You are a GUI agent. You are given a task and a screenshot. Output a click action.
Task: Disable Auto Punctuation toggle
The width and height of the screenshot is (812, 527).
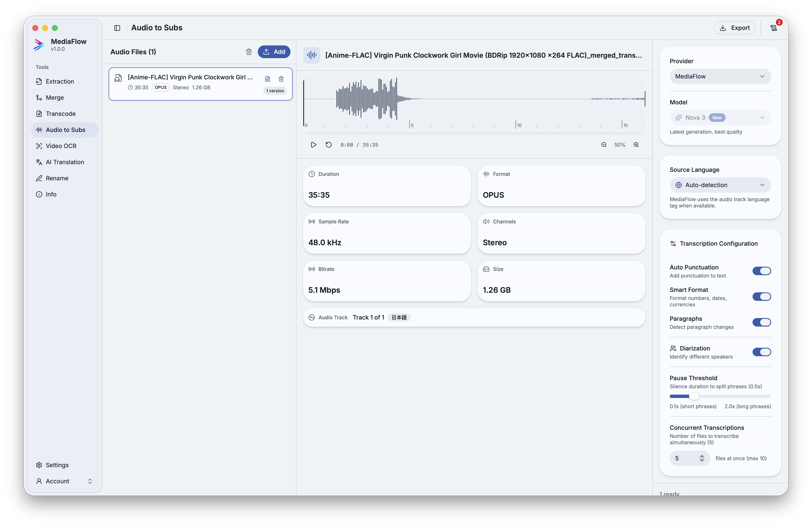pyautogui.click(x=761, y=271)
